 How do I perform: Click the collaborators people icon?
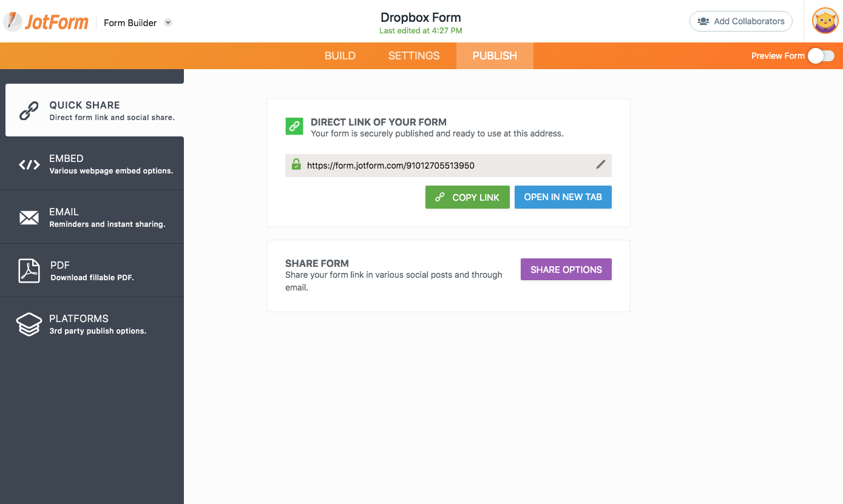tap(703, 21)
